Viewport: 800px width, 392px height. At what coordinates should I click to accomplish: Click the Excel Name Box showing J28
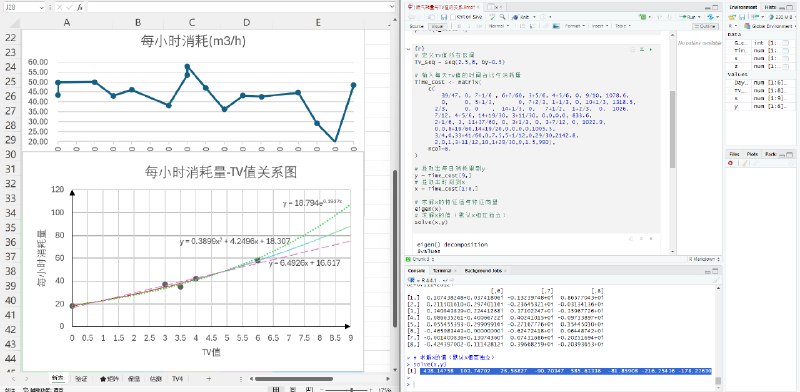click(x=23, y=8)
